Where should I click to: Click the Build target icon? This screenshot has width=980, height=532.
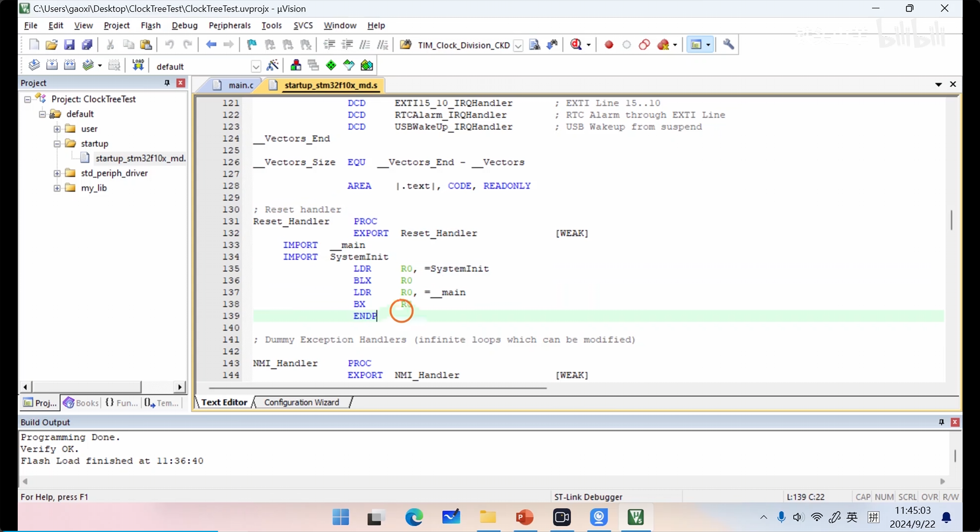52,65
